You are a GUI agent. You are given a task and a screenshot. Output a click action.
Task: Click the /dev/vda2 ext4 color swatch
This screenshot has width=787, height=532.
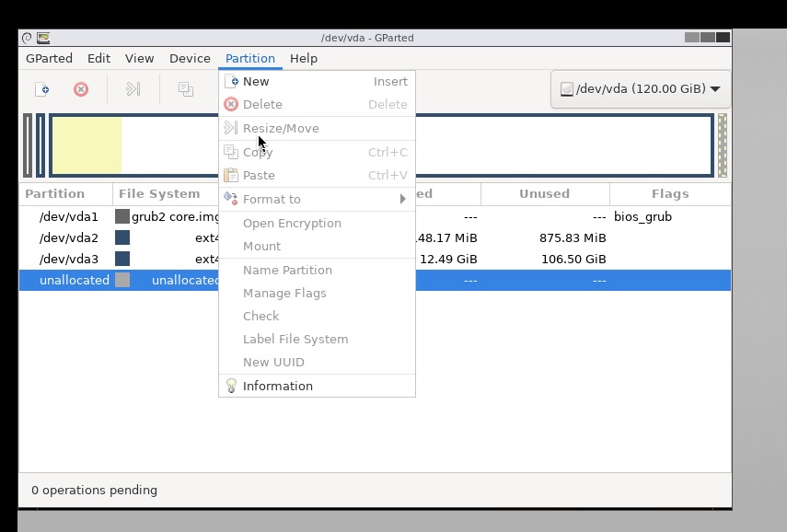pos(122,237)
